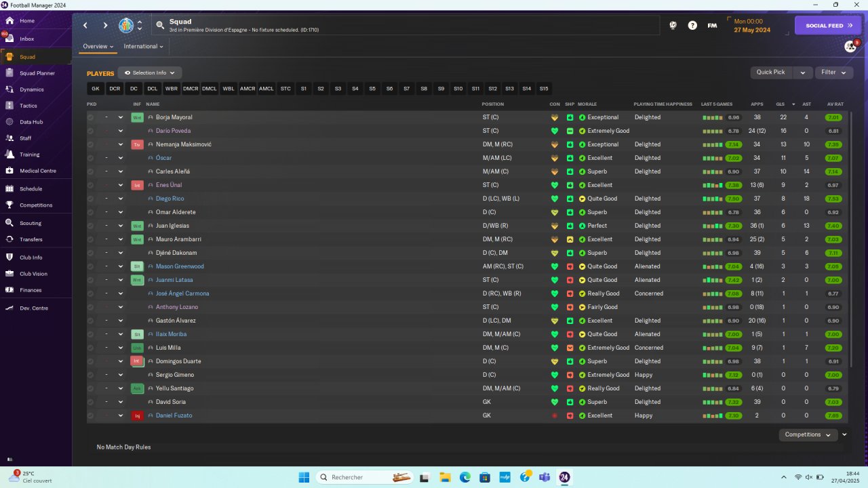Toggle pick selector for Mason Greenwood
The height and width of the screenshot is (488, 868).
[x=90, y=266]
